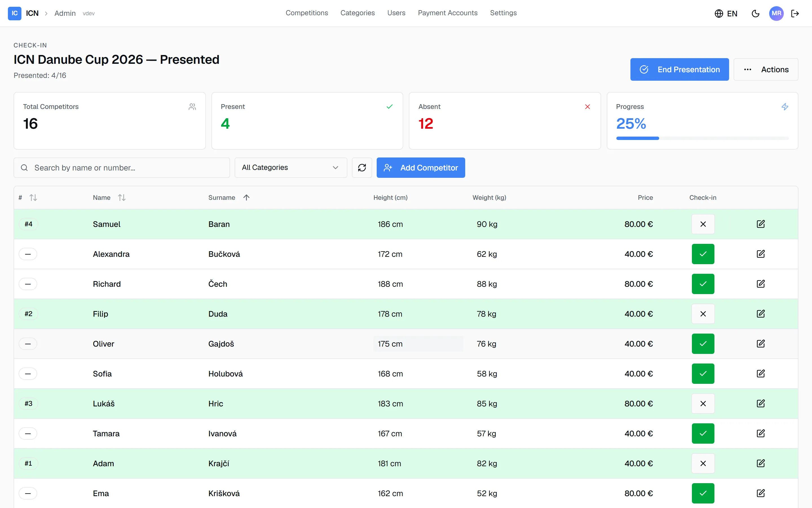Open the MR user avatar
The width and height of the screenshot is (812, 508).
point(776,14)
